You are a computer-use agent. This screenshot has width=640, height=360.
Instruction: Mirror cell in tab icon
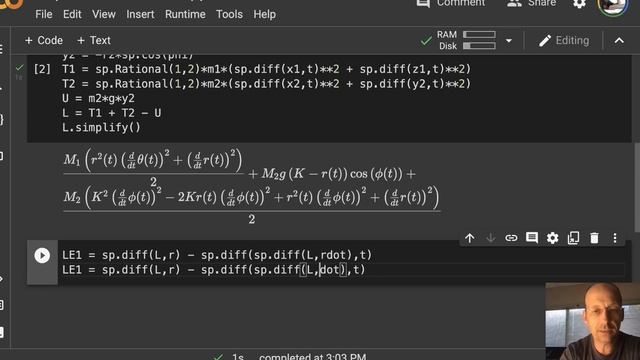[573, 238]
